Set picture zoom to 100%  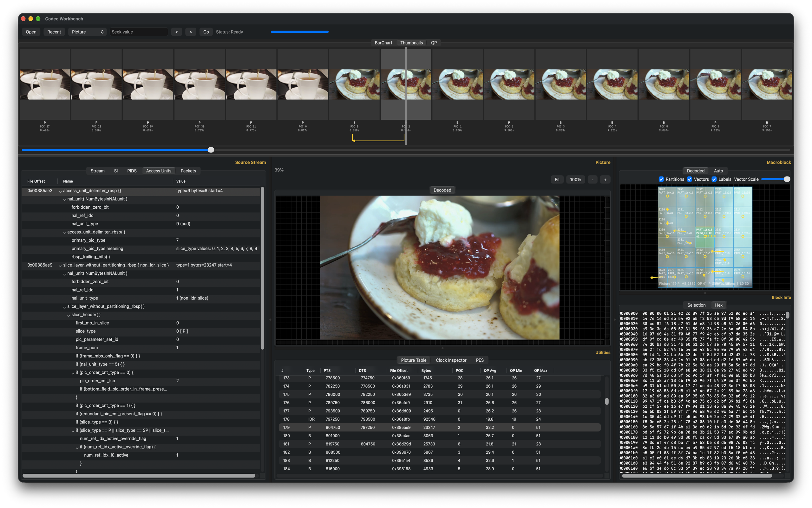click(575, 180)
